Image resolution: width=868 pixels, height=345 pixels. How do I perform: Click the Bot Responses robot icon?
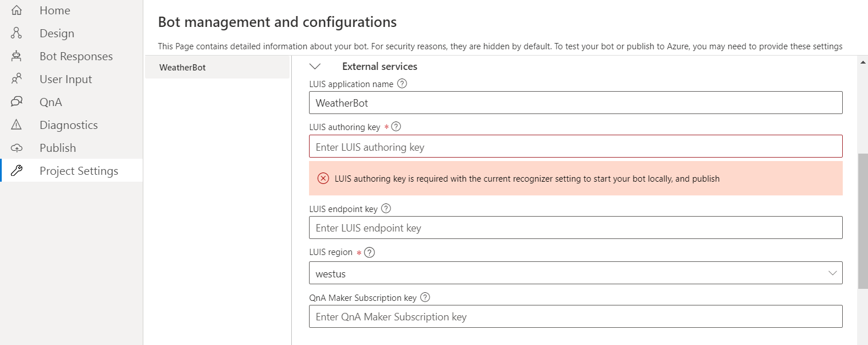[x=17, y=56]
